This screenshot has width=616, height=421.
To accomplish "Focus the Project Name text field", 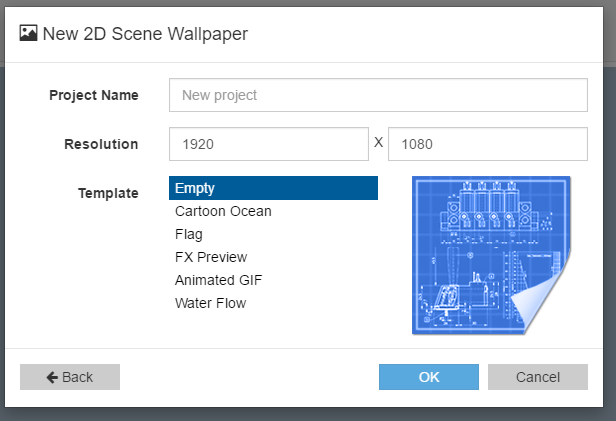I will tap(378, 95).
